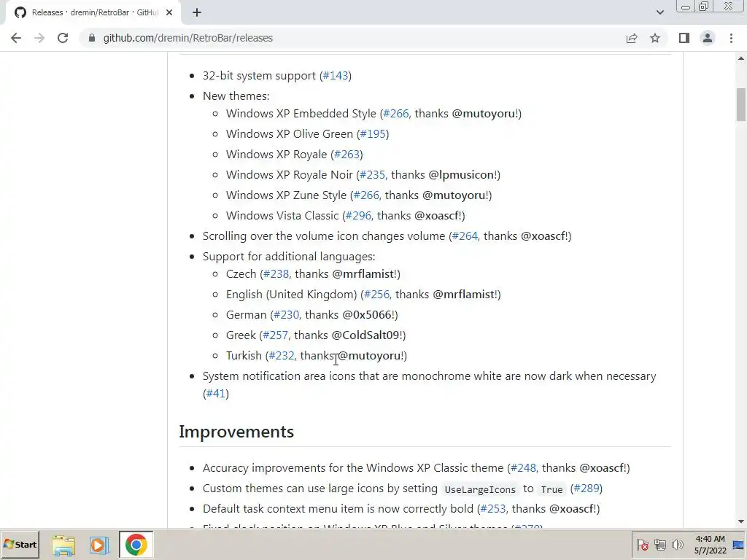Open the Windows Start menu
The width and height of the screenshot is (747, 560).
[x=20, y=545]
